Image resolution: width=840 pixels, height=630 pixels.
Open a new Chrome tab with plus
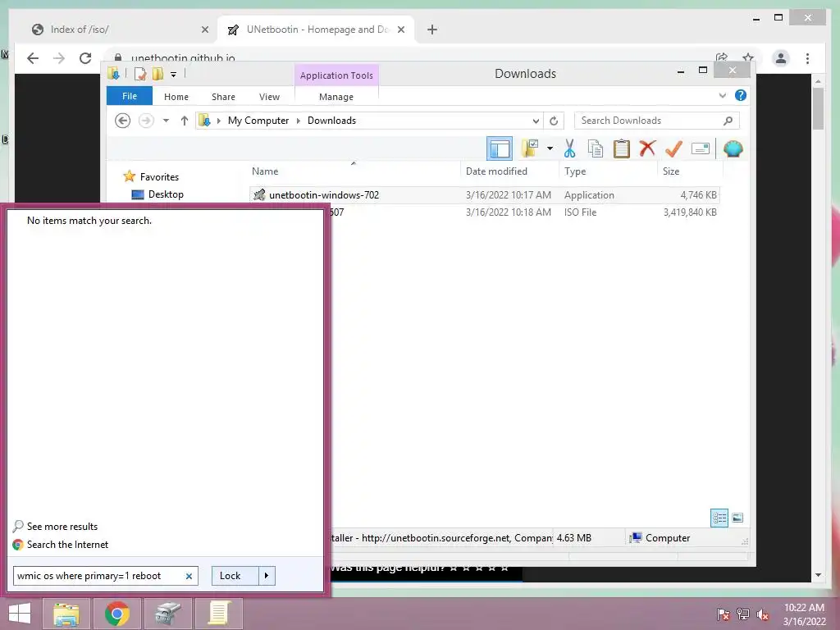coord(432,30)
